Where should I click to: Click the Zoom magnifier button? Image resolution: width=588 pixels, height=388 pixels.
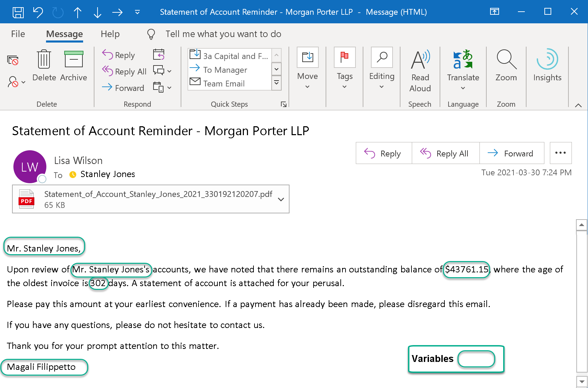[x=506, y=65]
